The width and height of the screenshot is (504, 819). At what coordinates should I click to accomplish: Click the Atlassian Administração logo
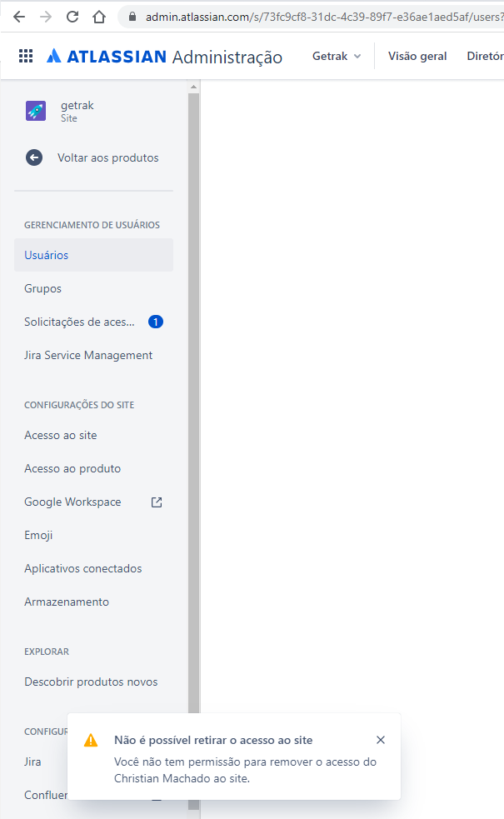[164, 57]
